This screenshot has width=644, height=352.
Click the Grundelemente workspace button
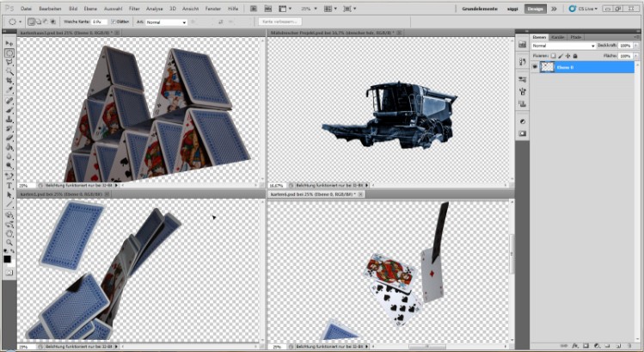[480, 8]
